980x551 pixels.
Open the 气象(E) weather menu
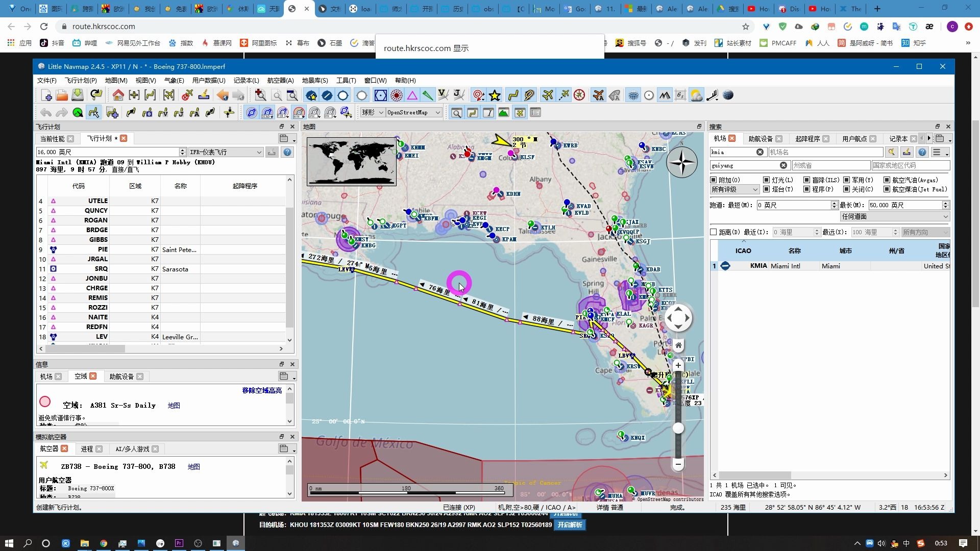coord(174,81)
